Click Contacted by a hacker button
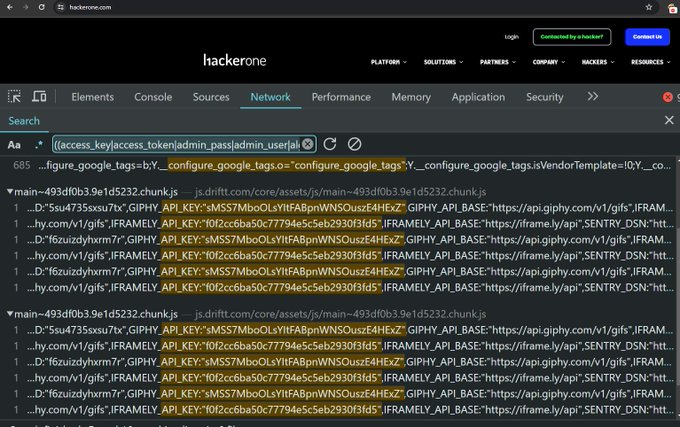The image size is (680, 427). click(x=572, y=37)
